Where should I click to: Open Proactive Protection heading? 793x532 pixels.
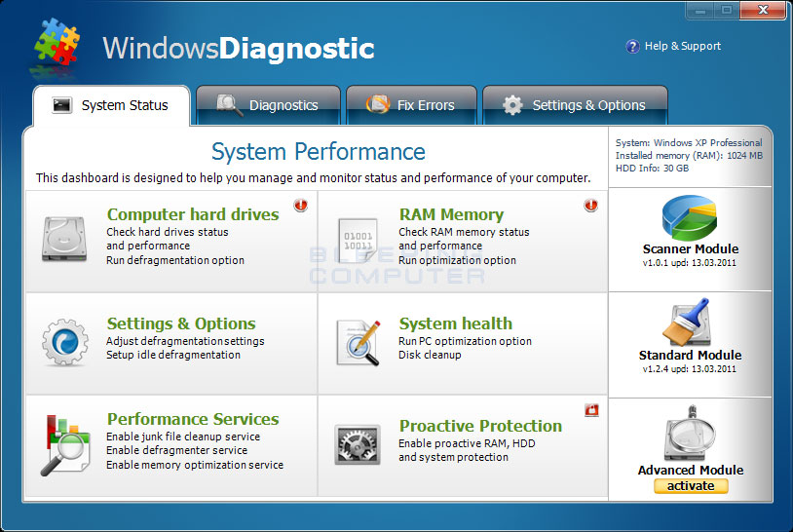coord(480,426)
